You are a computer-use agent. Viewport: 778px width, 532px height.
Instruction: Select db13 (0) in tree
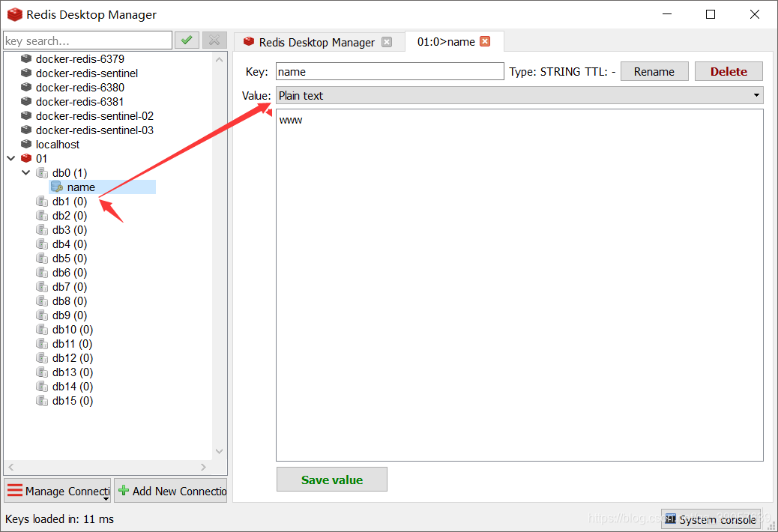point(73,372)
